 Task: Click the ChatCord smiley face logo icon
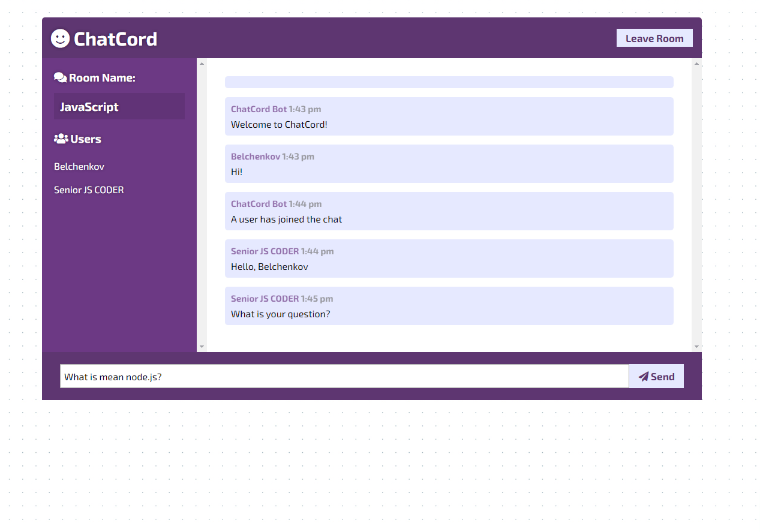[x=60, y=38]
